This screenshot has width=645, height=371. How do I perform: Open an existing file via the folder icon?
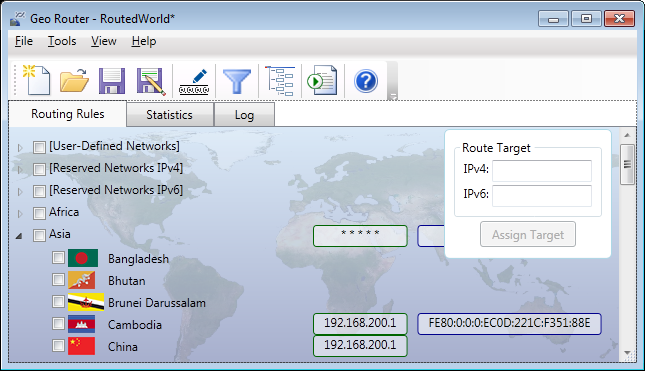click(74, 81)
